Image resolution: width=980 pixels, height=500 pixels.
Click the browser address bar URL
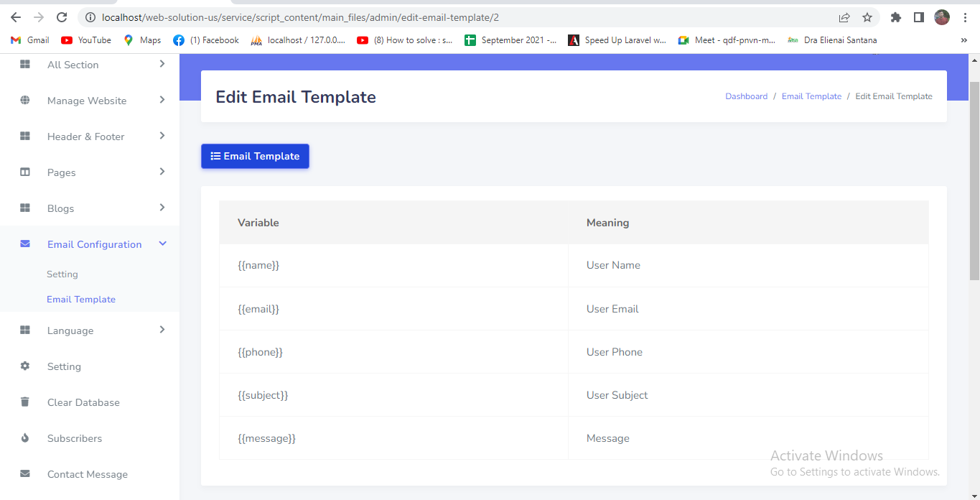click(x=302, y=17)
